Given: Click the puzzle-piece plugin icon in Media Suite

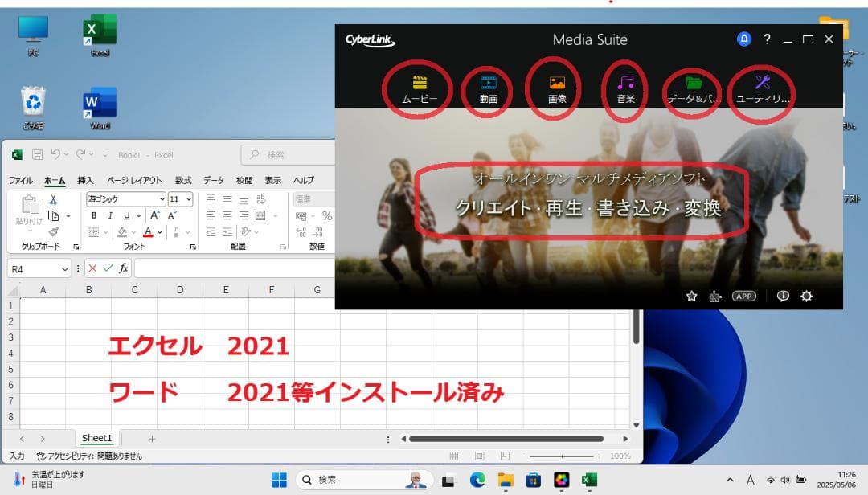Looking at the screenshot, I should [x=714, y=297].
